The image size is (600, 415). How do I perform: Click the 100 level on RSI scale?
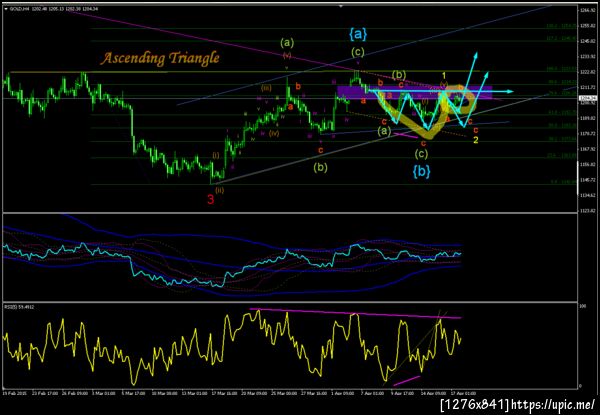pyautogui.click(x=583, y=307)
